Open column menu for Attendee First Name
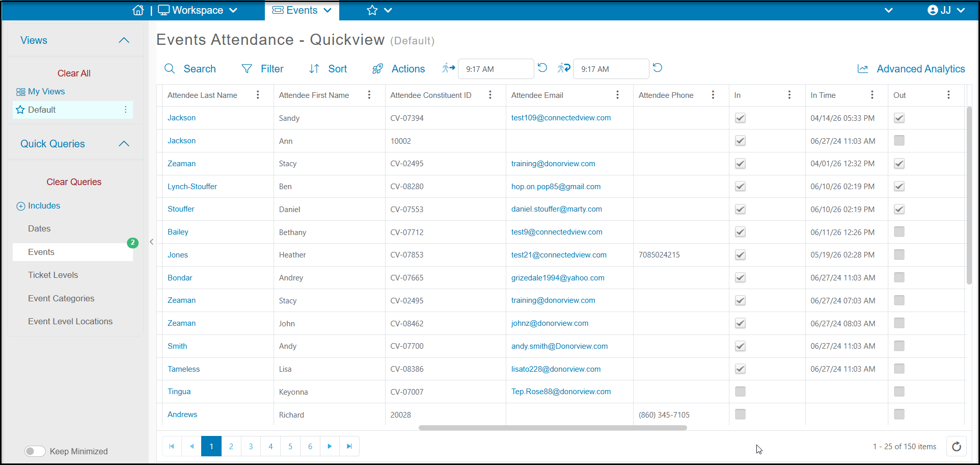The width and height of the screenshot is (980, 465). click(x=369, y=95)
